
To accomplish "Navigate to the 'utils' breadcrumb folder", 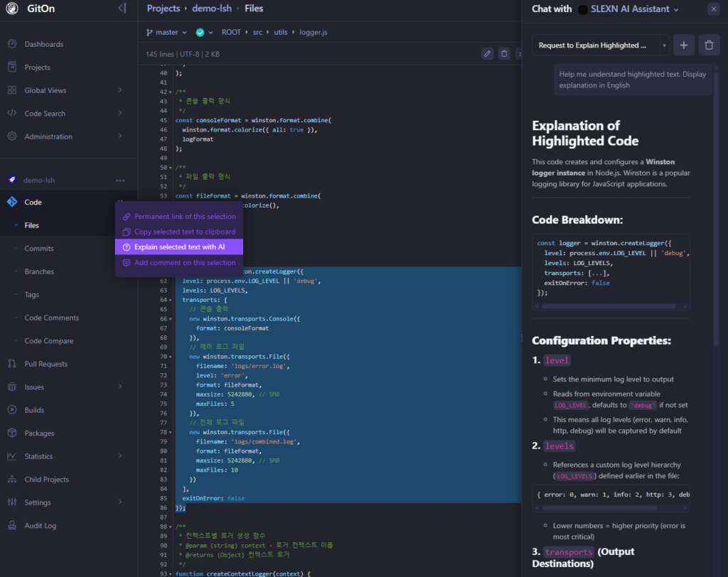I will coord(282,32).
